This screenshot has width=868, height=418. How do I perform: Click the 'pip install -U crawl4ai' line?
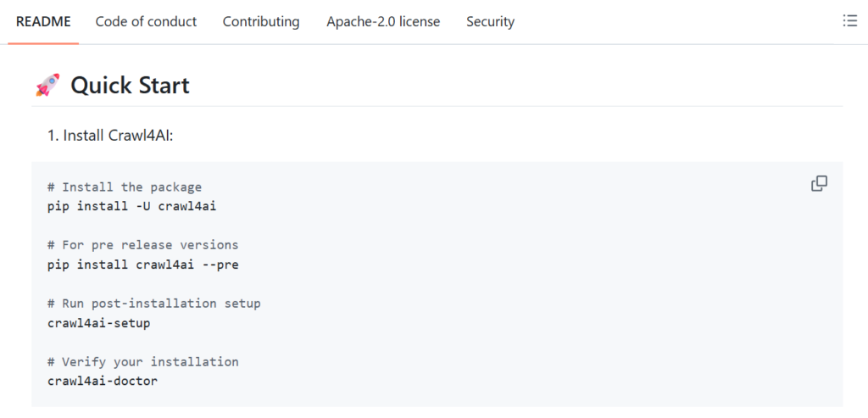point(132,207)
